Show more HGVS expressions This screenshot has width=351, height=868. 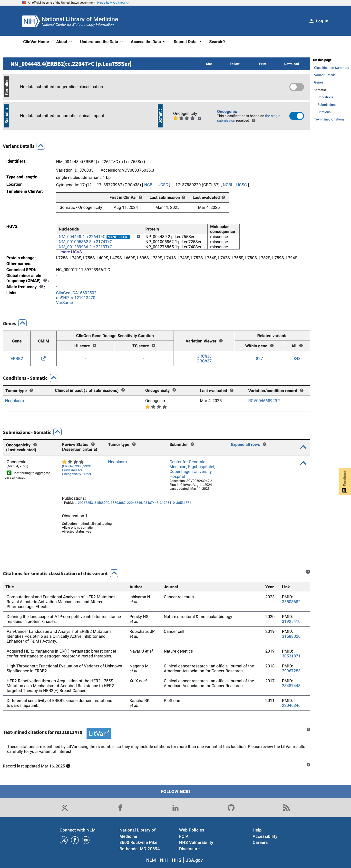(x=69, y=252)
